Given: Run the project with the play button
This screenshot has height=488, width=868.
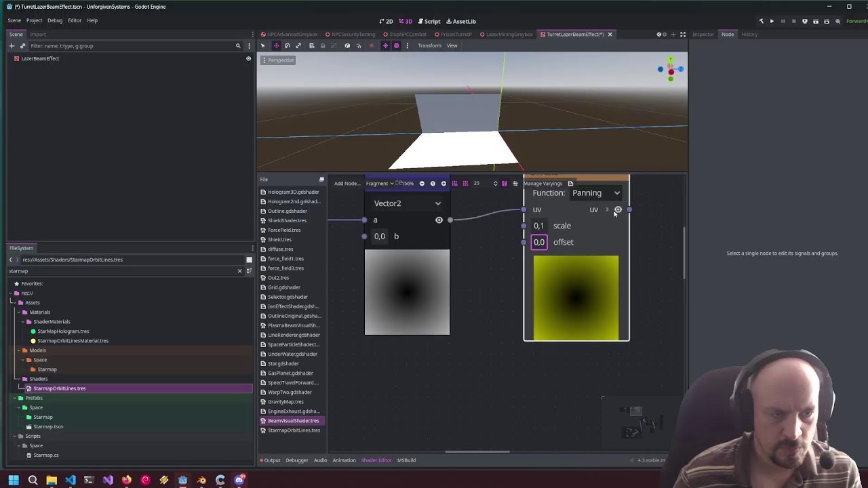Looking at the screenshot, I should click(x=772, y=21).
